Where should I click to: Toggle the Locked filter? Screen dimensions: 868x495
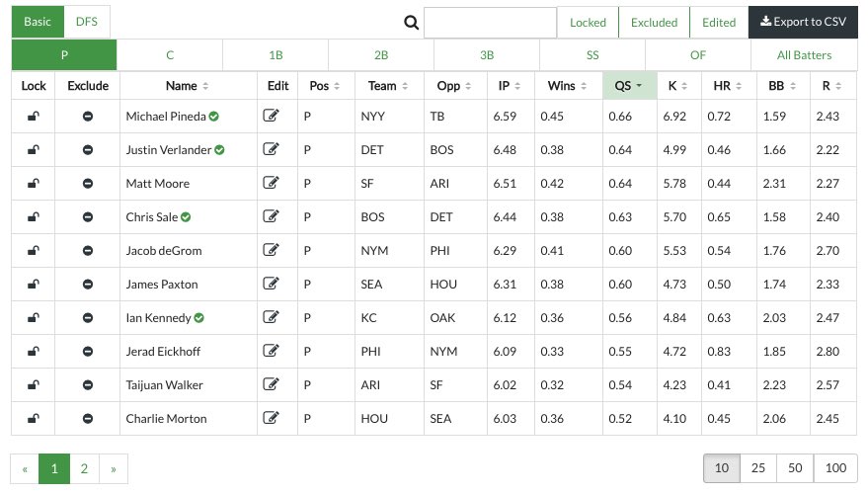pos(588,23)
